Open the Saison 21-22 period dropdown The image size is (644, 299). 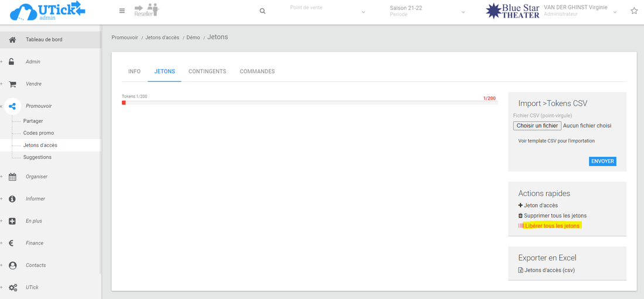coord(427,11)
